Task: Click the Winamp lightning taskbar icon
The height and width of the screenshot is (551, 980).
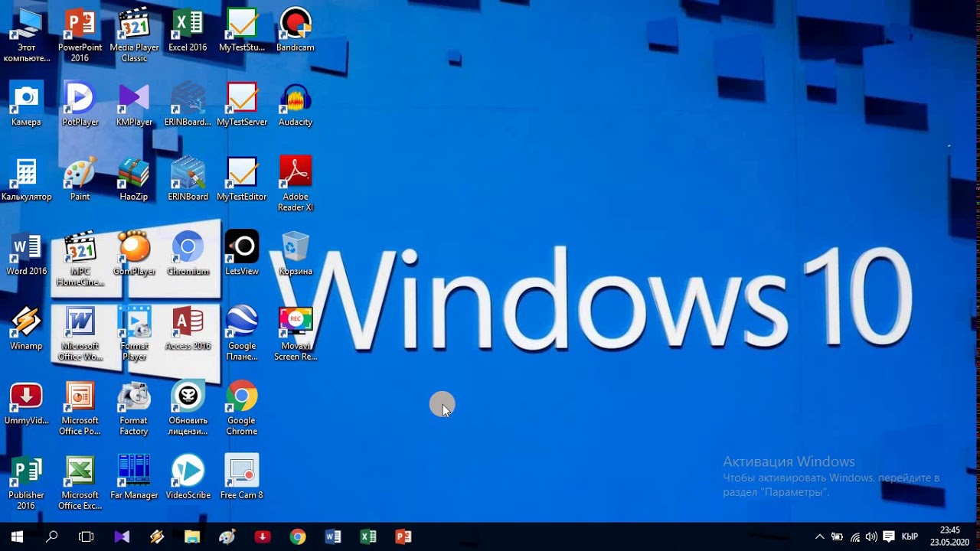Action: click(x=157, y=536)
